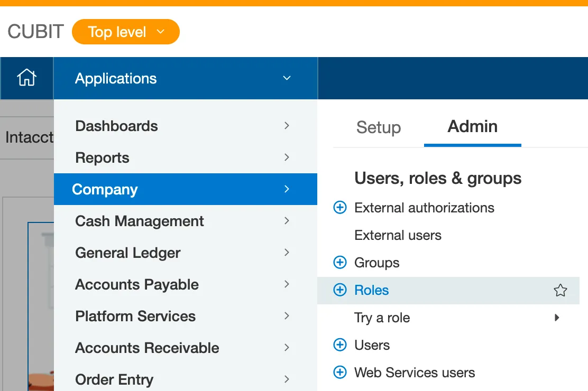This screenshot has width=588, height=391.
Task: Expand the Cash Management submenu arrow
Action: tap(287, 221)
